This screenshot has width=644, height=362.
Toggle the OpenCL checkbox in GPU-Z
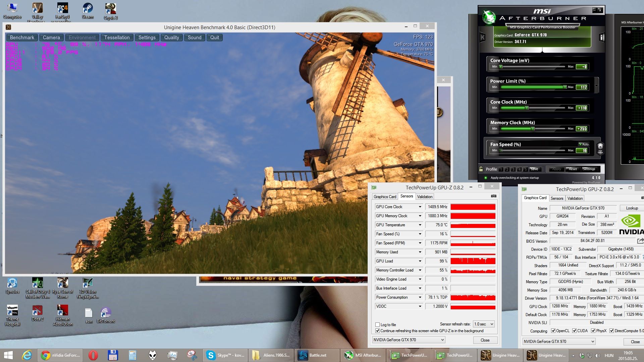pyautogui.click(x=553, y=330)
